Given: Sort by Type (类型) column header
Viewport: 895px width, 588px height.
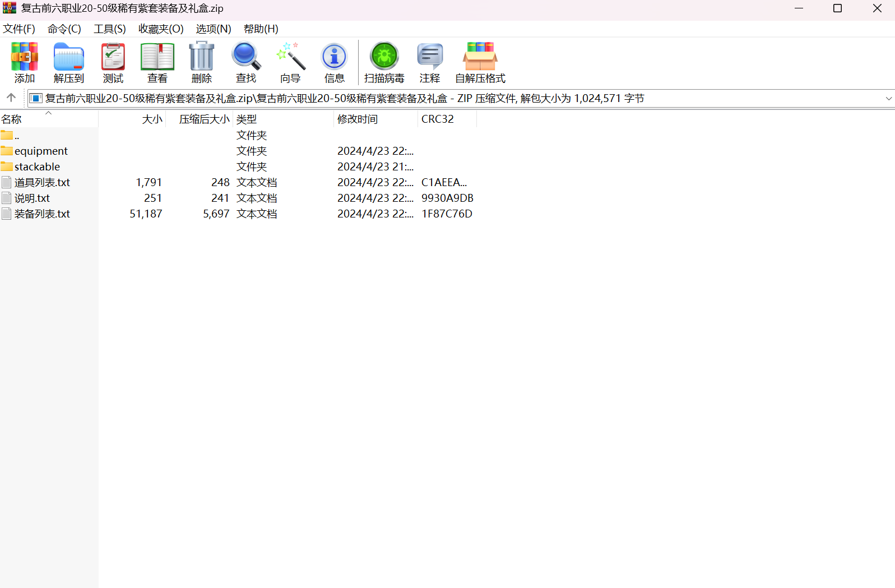Looking at the screenshot, I should point(283,119).
